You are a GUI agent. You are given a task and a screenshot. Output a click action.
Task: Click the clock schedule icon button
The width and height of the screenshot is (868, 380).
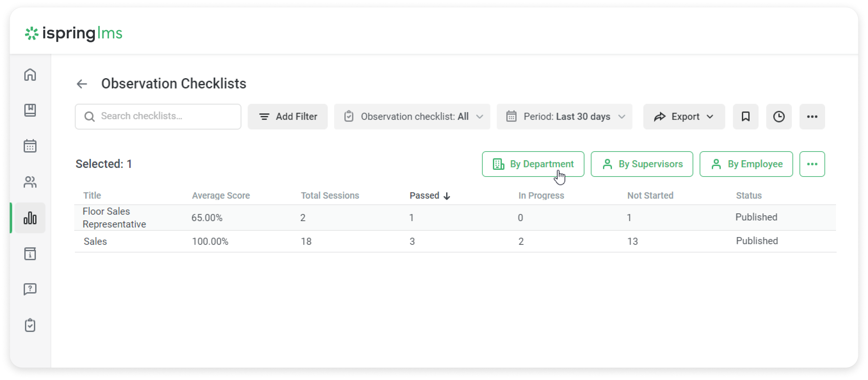click(779, 117)
